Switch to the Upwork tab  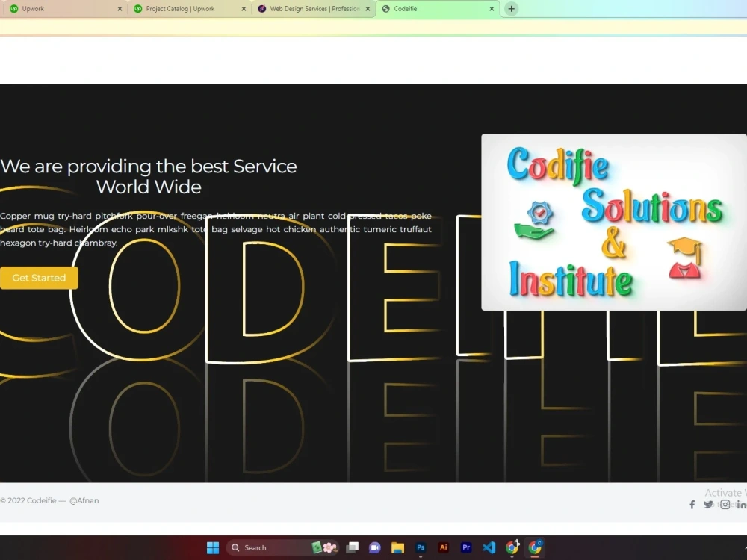[x=64, y=8]
